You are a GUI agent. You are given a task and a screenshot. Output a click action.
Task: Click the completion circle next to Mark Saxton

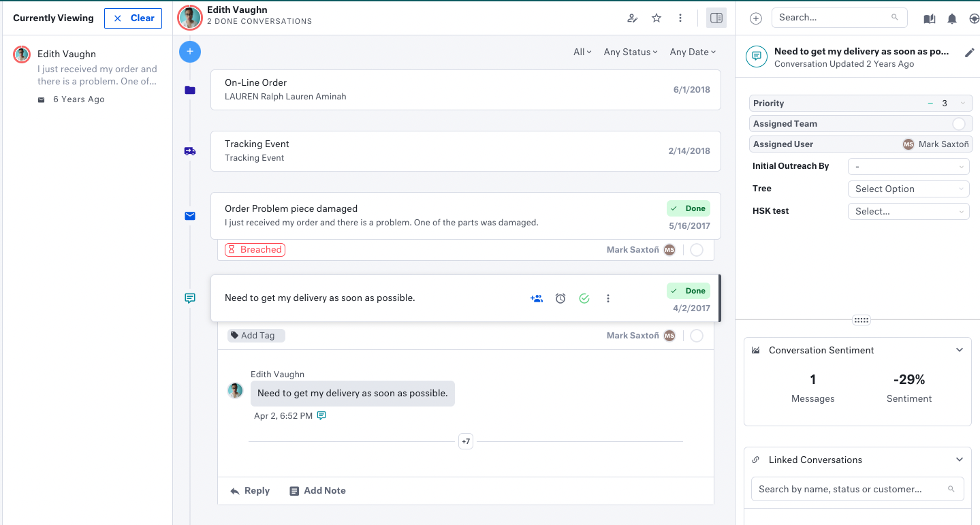click(x=697, y=335)
